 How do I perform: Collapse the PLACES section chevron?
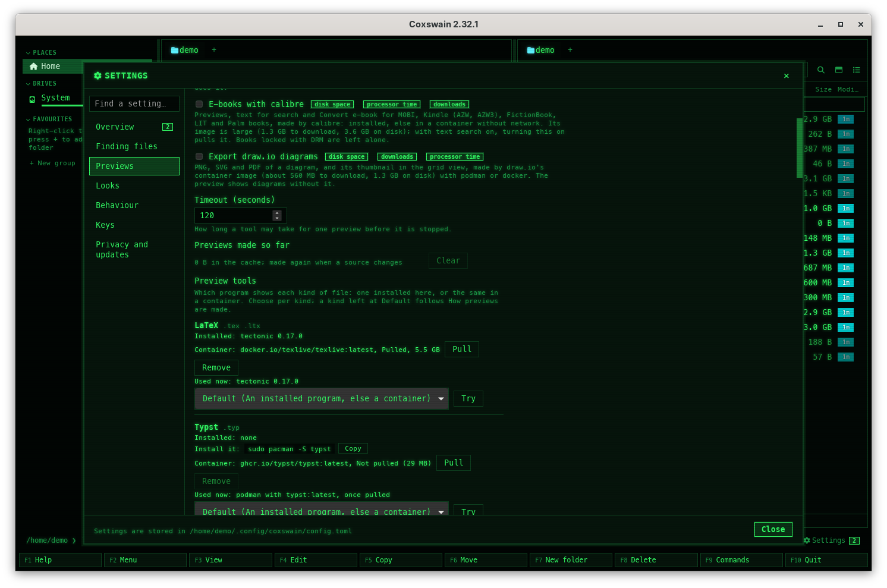(x=28, y=53)
